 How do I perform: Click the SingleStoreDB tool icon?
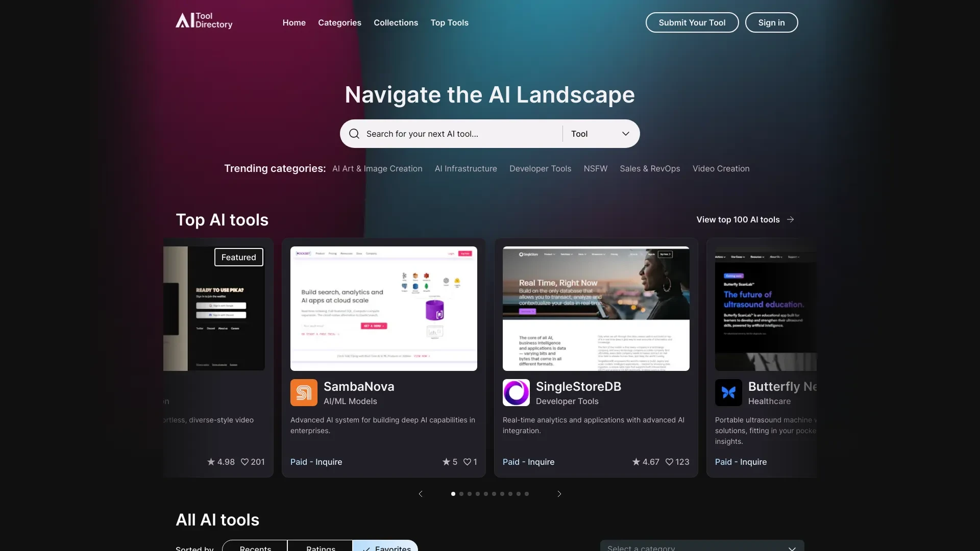[x=516, y=392]
